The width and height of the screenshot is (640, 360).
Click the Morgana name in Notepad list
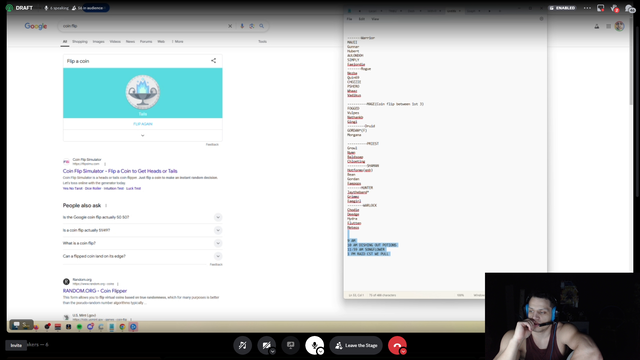point(354,135)
